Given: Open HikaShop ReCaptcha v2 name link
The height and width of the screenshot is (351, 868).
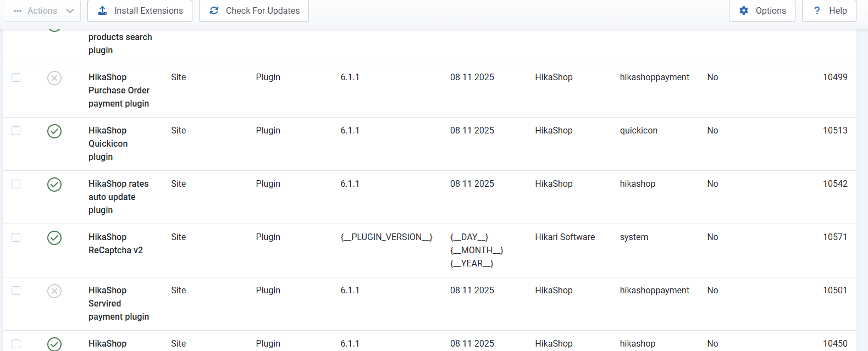Looking at the screenshot, I should [115, 244].
